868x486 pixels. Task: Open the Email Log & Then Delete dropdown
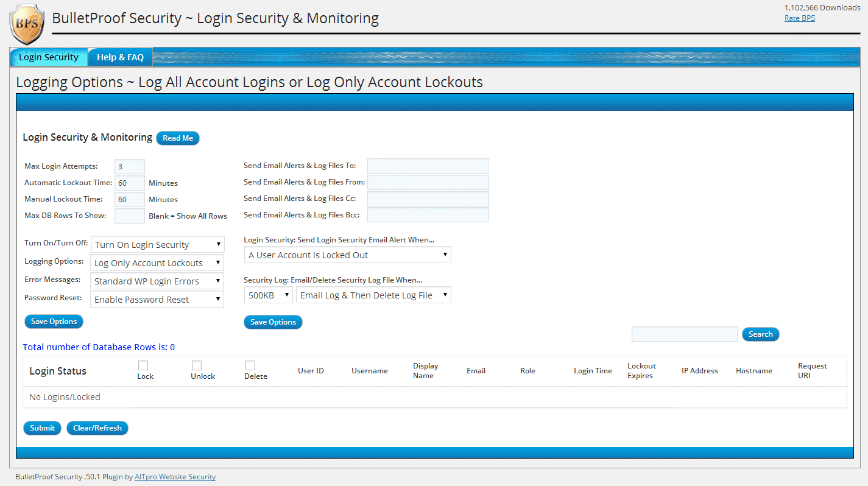[x=373, y=295]
